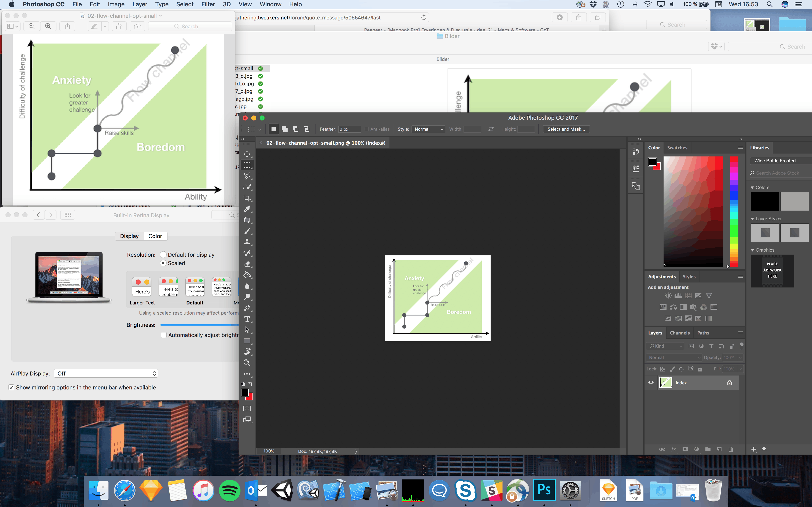Select the Pen tool
The height and width of the screenshot is (507, 812).
(247, 308)
